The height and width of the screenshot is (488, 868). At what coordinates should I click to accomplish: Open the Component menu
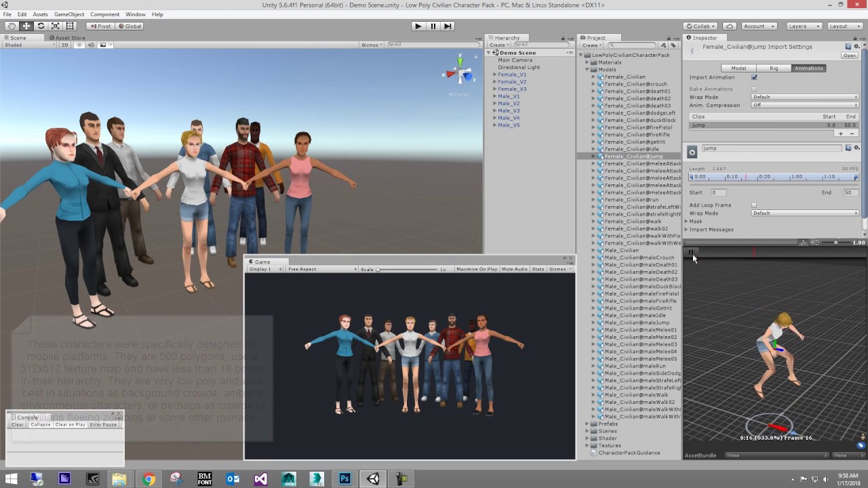click(104, 14)
